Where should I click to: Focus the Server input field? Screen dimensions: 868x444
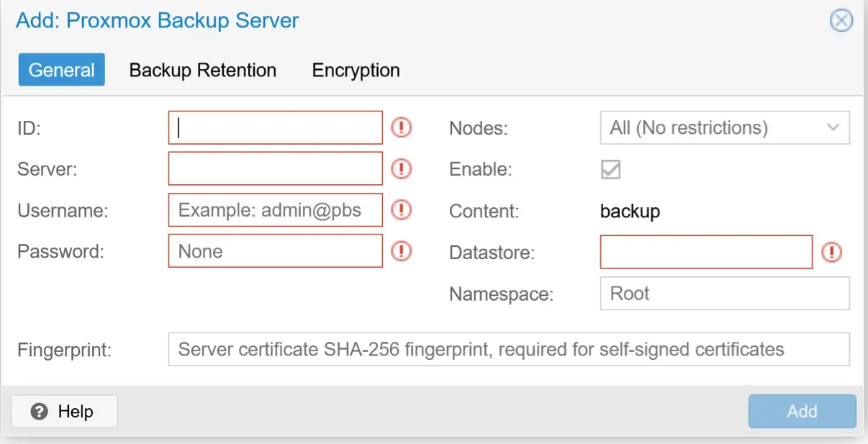coord(276,169)
